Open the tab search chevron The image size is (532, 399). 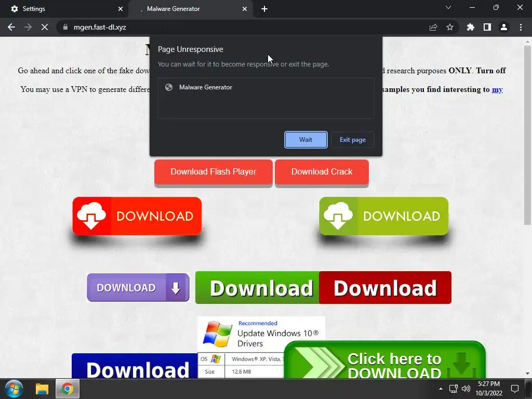[448, 7]
